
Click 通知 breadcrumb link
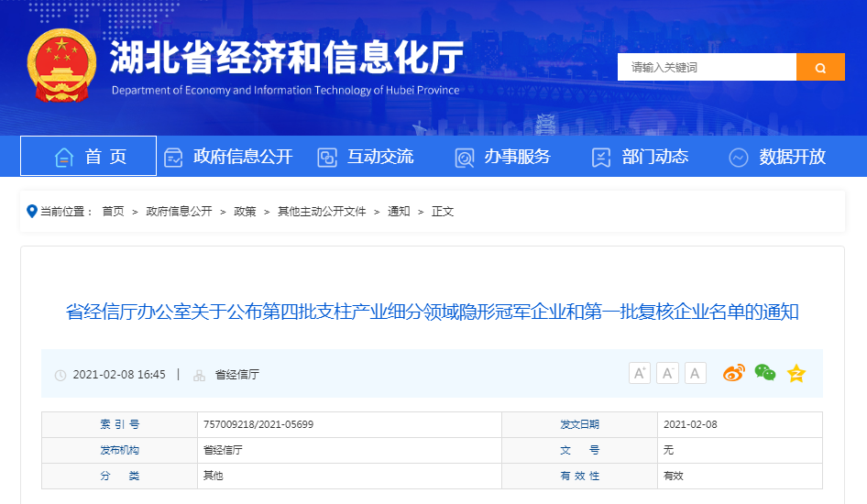(399, 212)
